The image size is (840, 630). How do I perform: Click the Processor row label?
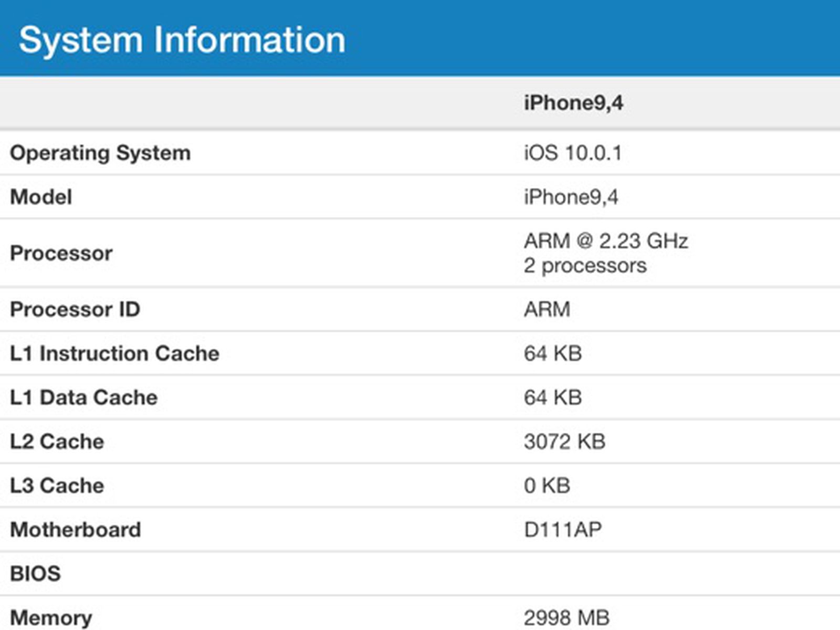tap(61, 254)
